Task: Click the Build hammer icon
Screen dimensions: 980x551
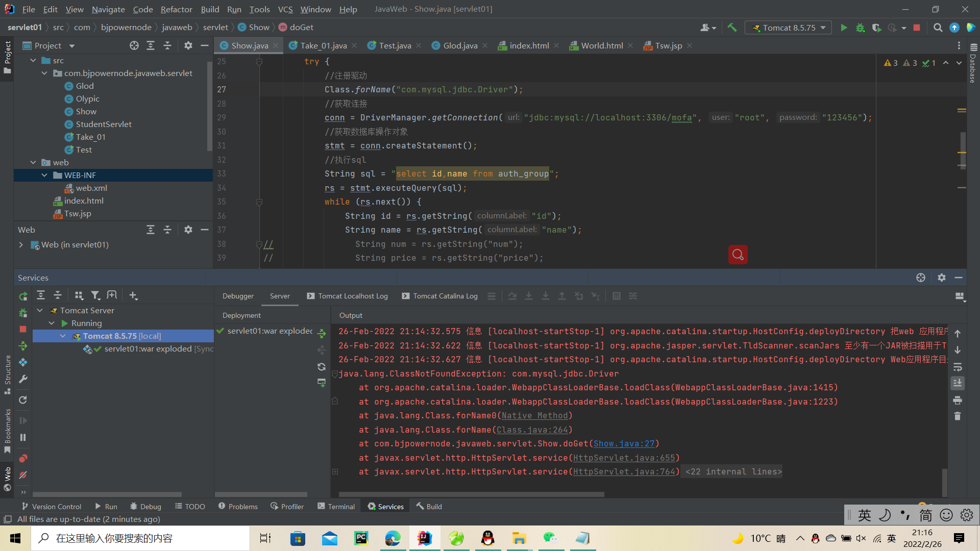Action: pos(732,28)
